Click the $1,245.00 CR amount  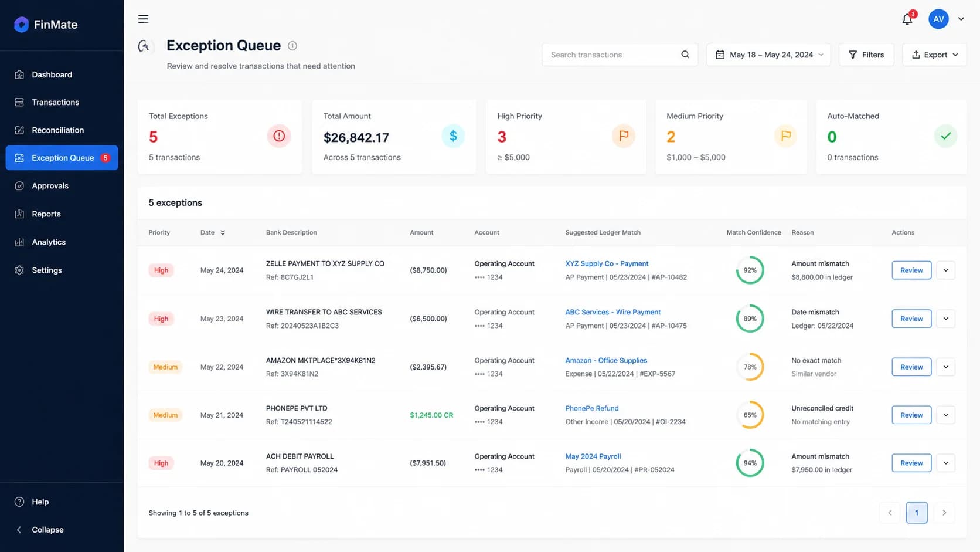tap(431, 415)
